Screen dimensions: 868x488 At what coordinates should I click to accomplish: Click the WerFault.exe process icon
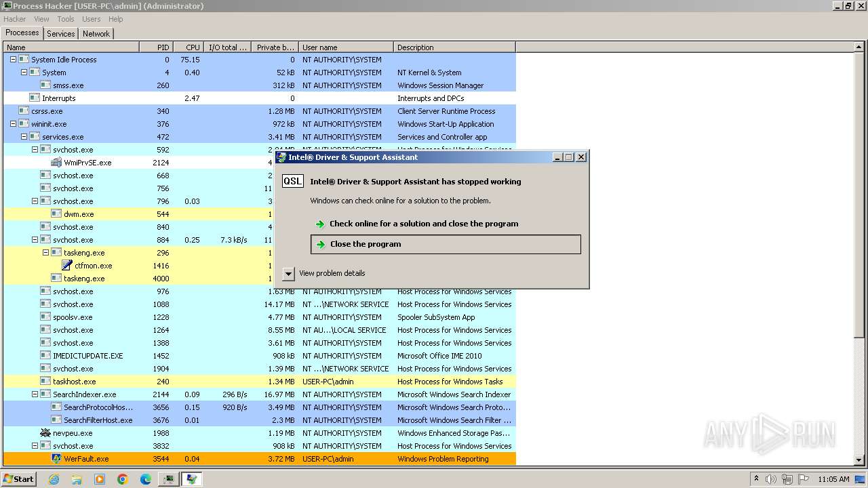click(56, 459)
